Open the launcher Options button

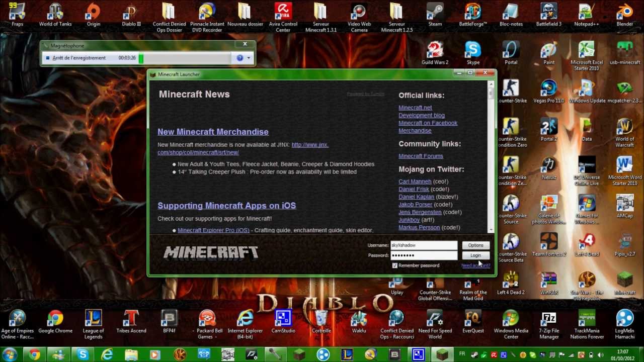tap(475, 245)
